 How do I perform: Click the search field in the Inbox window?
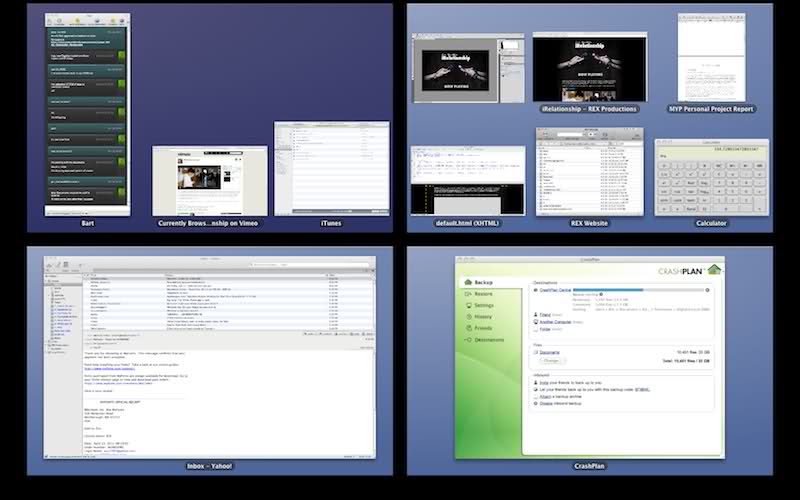[309, 265]
